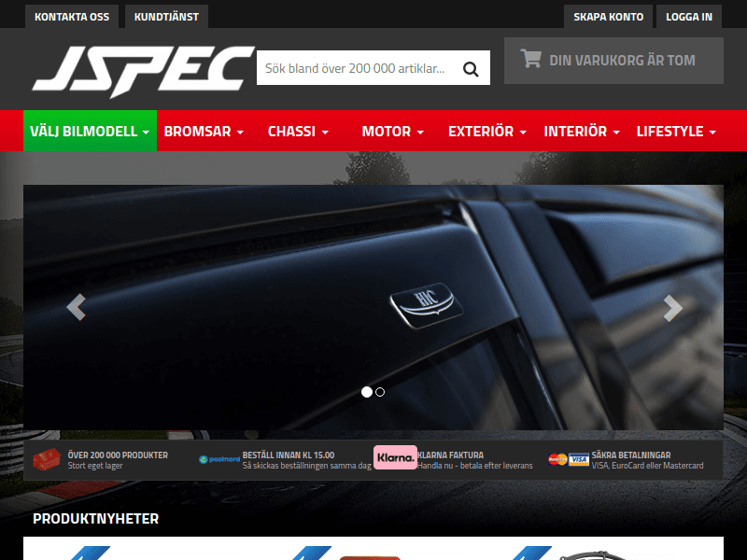The image size is (747, 560).
Task: Select the second carousel slide dot
Action: pyautogui.click(x=378, y=392)
